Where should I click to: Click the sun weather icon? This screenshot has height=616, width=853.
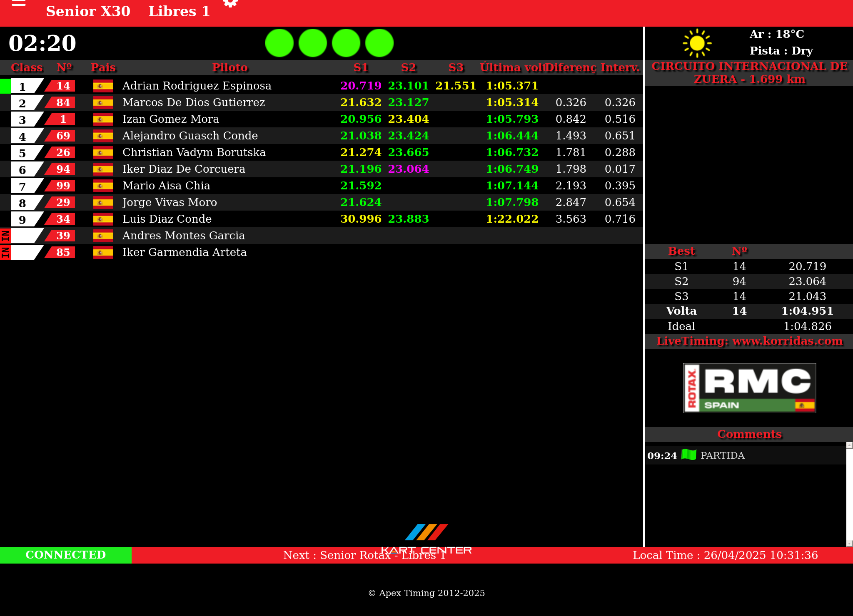[x=697, y=43]
